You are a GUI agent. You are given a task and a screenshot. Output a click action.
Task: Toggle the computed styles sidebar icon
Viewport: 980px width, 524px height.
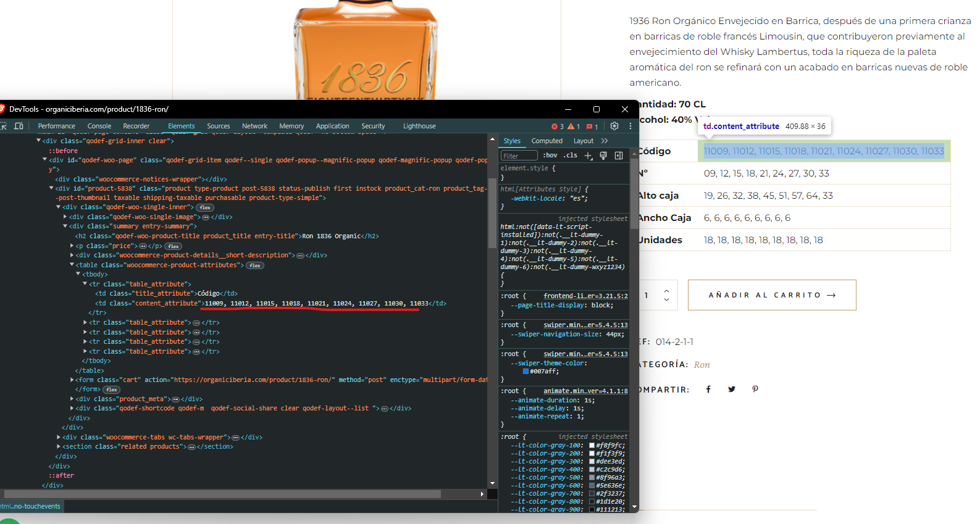pos(619,156)
